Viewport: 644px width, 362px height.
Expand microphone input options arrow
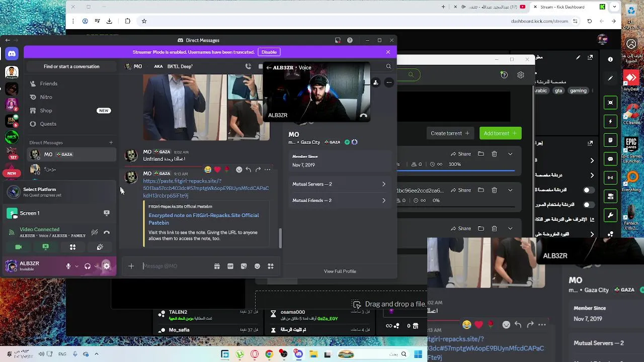coord(76,266)
